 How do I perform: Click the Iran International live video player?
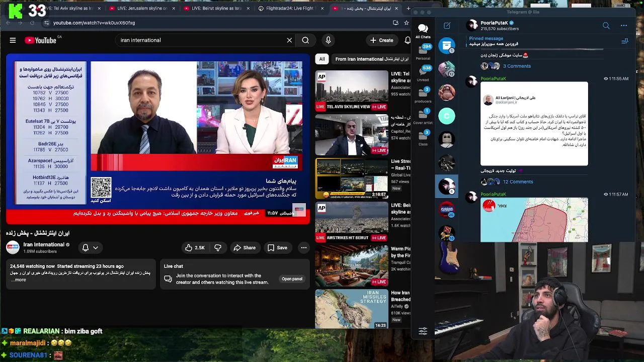(158, 139)
